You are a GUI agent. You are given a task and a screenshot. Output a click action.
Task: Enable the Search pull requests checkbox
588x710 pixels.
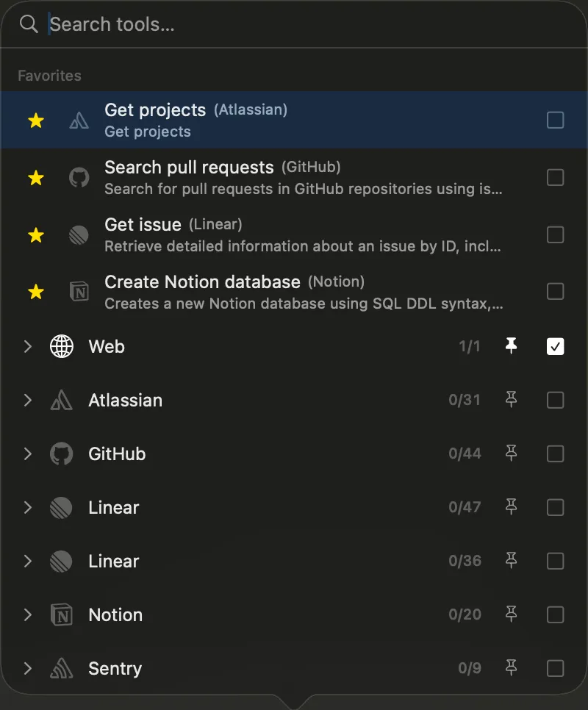pyautogui.click(x=556, y=178)
